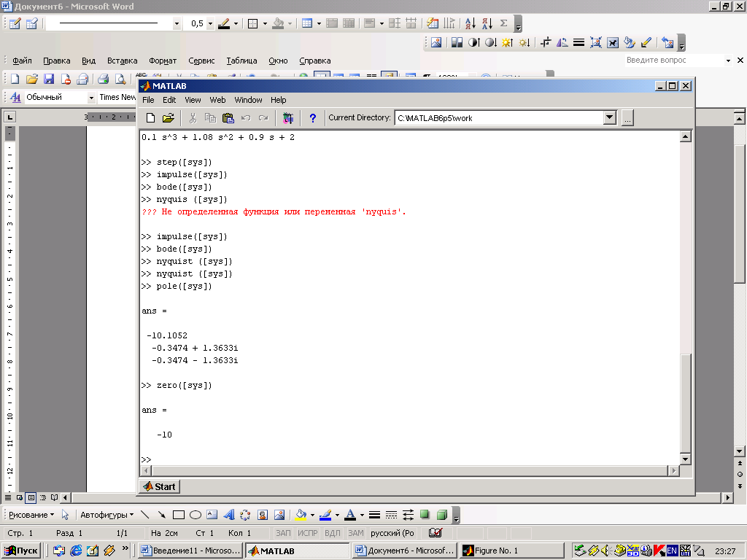Screen dimensions: 747x560
Task: Switch to Print Layout view button
Action: click(31, 498)
